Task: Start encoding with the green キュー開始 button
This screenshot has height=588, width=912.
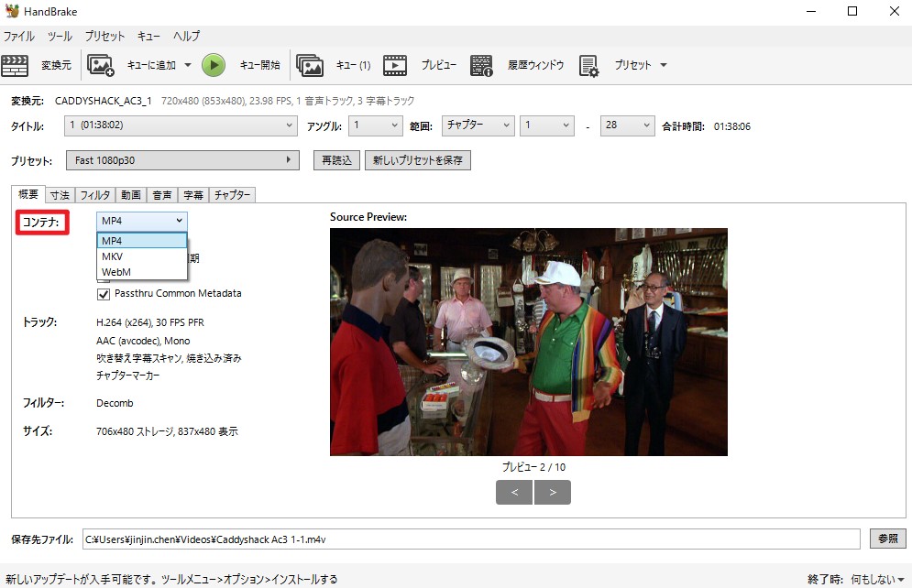Action: point(214,65)
